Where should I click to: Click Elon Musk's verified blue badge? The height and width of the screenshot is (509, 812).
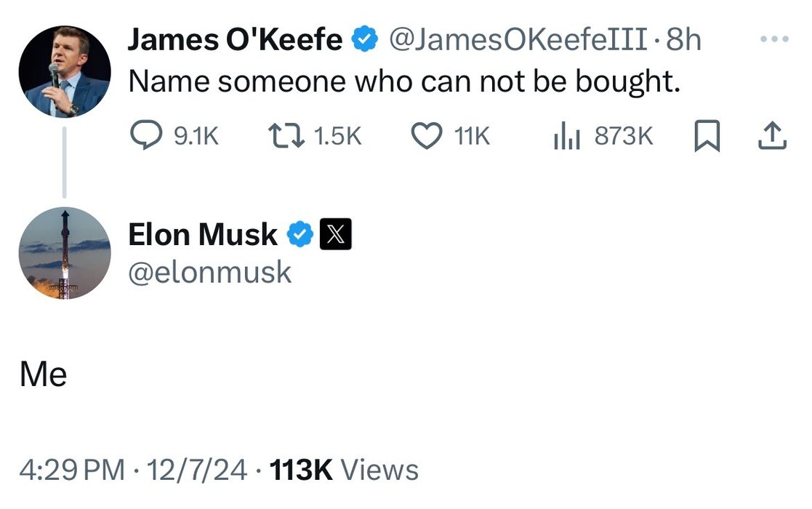300,235
